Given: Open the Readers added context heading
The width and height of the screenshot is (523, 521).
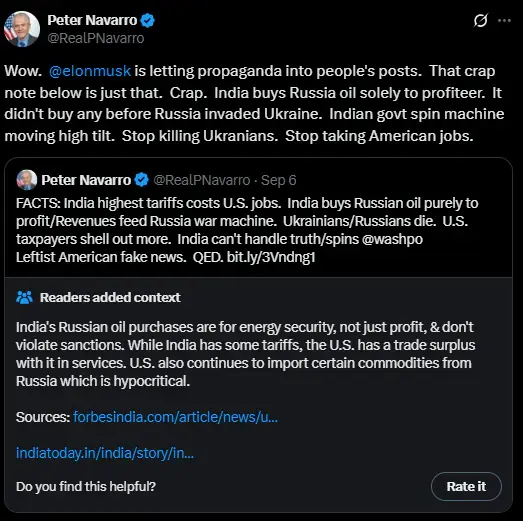Looking at the screenshot, I should tap(110, 297).
